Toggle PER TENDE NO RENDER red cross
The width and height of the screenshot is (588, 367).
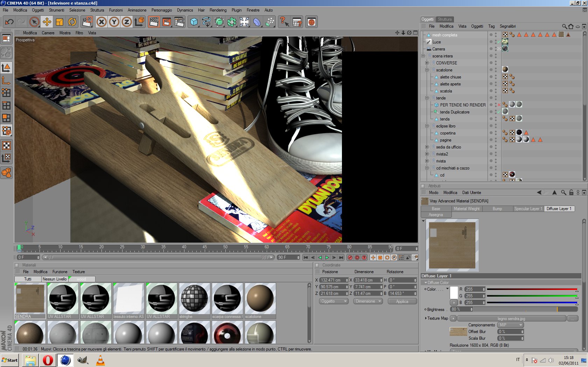[x=499, y=105]
